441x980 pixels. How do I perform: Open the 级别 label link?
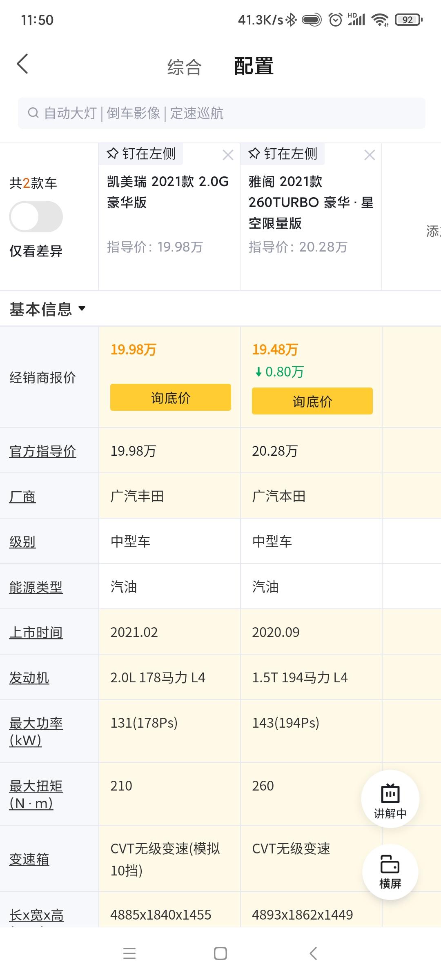(22, 542)
